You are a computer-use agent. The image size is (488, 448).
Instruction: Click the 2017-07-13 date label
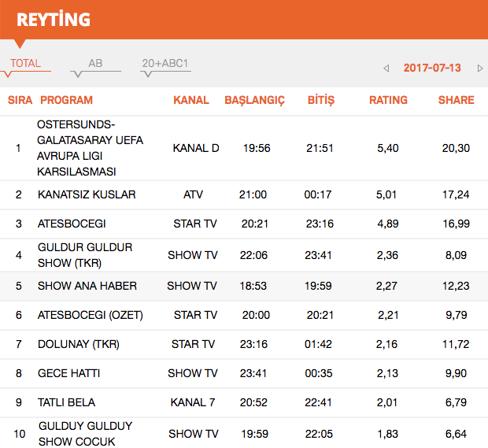click(x=432, y=68)
